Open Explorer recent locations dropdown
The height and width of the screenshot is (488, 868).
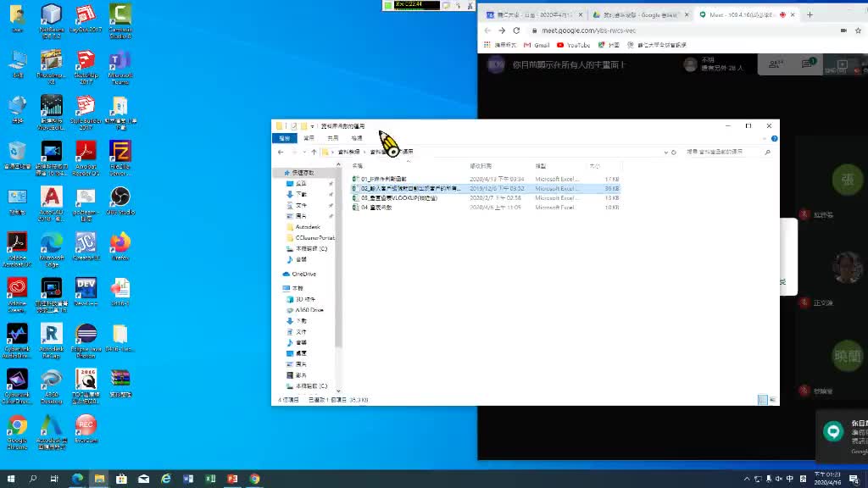pos(304,152)
